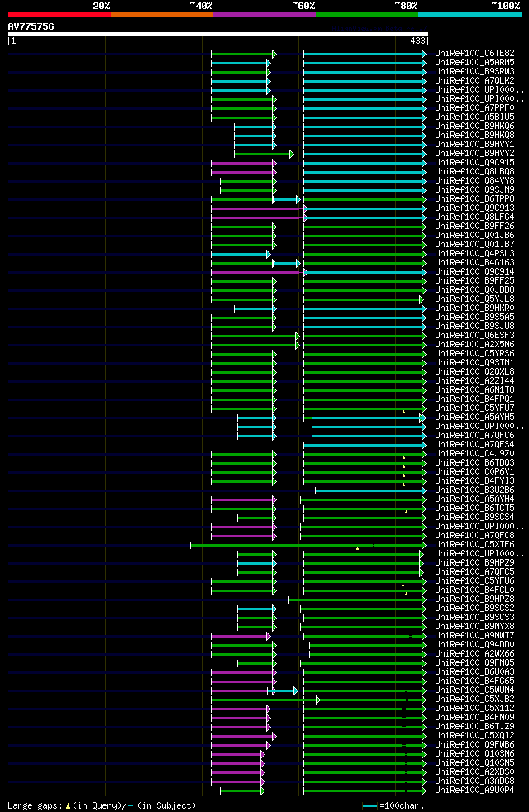Open hit UniRef100_B9SRW3

(474, 71)
